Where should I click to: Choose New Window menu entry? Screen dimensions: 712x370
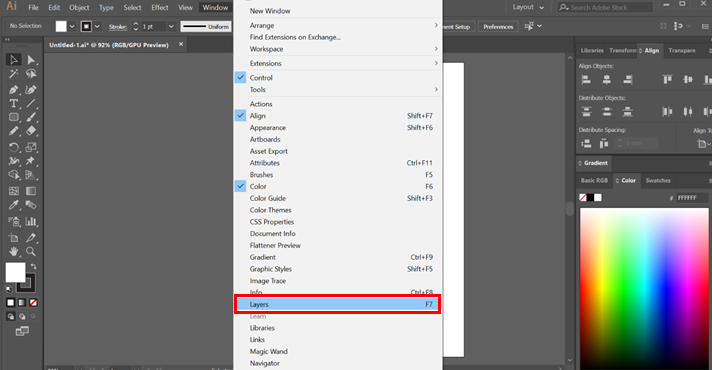coord(337,11)
